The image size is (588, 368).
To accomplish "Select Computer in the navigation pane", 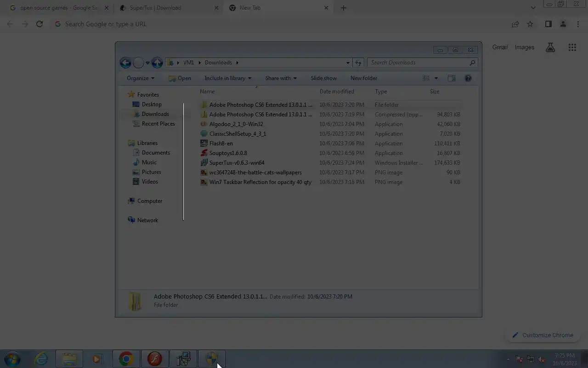I will (x=150, y=201).
